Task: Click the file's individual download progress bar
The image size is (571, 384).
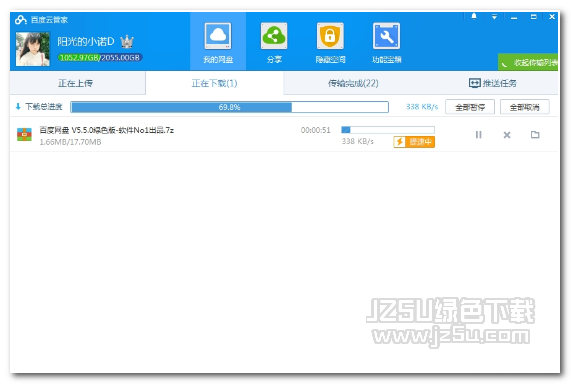Action: (x=388, y=130)
